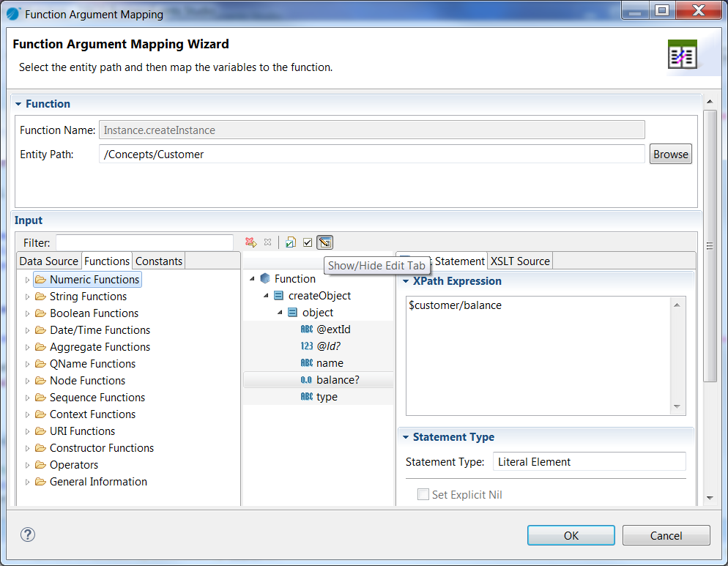Image resolution: width=728 pixels, height=566 pixels.
Task: Select the balance? decimal node
Action: click(x=338, y=380)
